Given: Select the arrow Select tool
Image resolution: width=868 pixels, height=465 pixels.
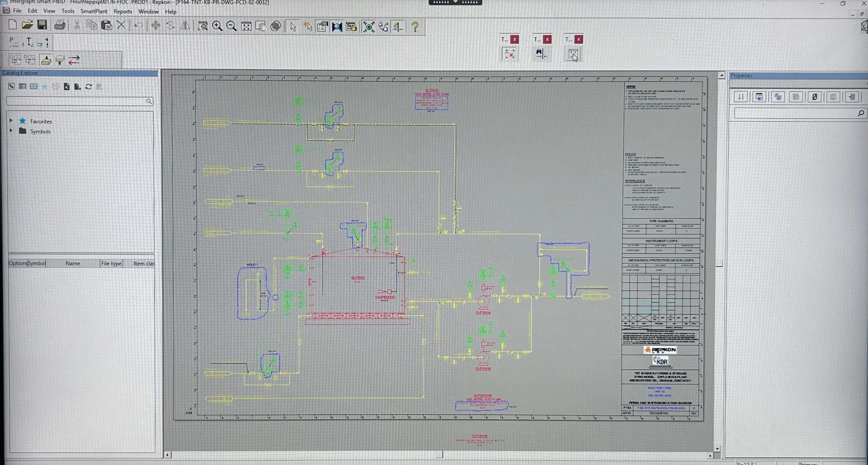Looking at the screenshot, I should [293, 27].
